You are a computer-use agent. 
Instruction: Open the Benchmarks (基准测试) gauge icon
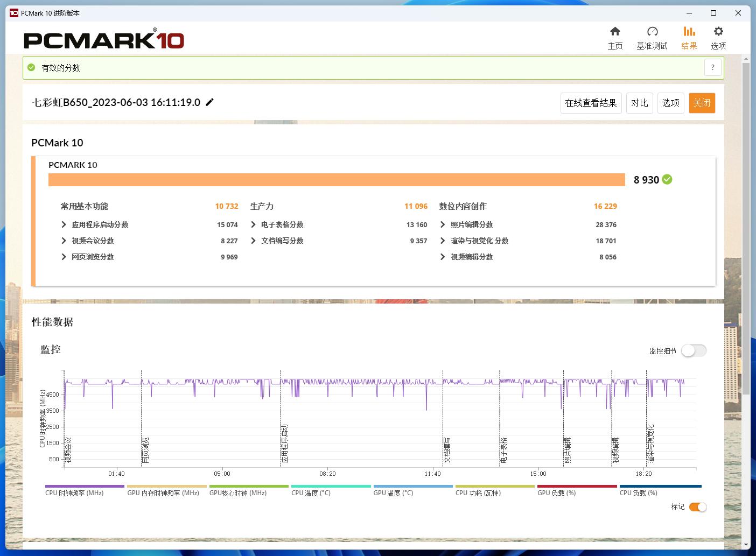(652, 32)
